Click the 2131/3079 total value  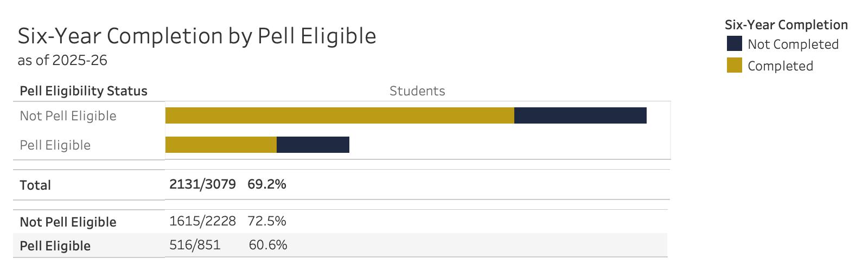202,184
